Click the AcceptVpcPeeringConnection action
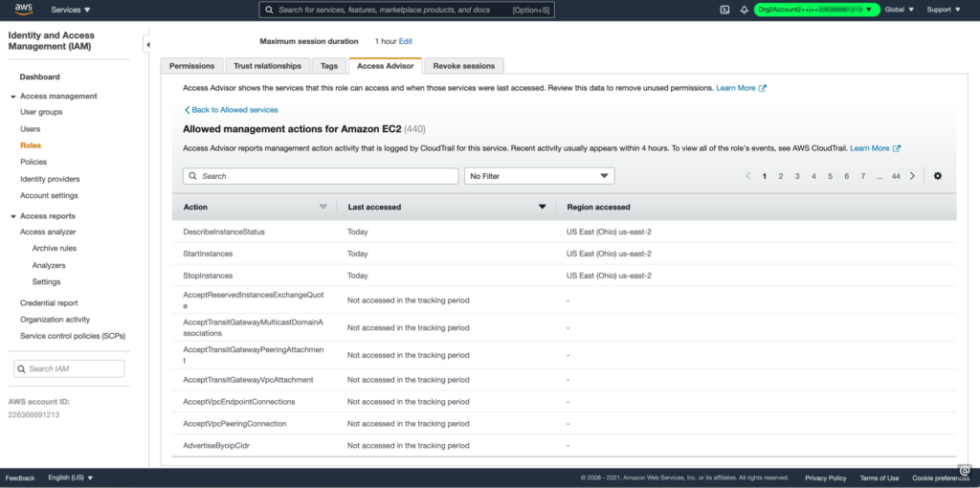The image size is (980, 488). (235, 423)
